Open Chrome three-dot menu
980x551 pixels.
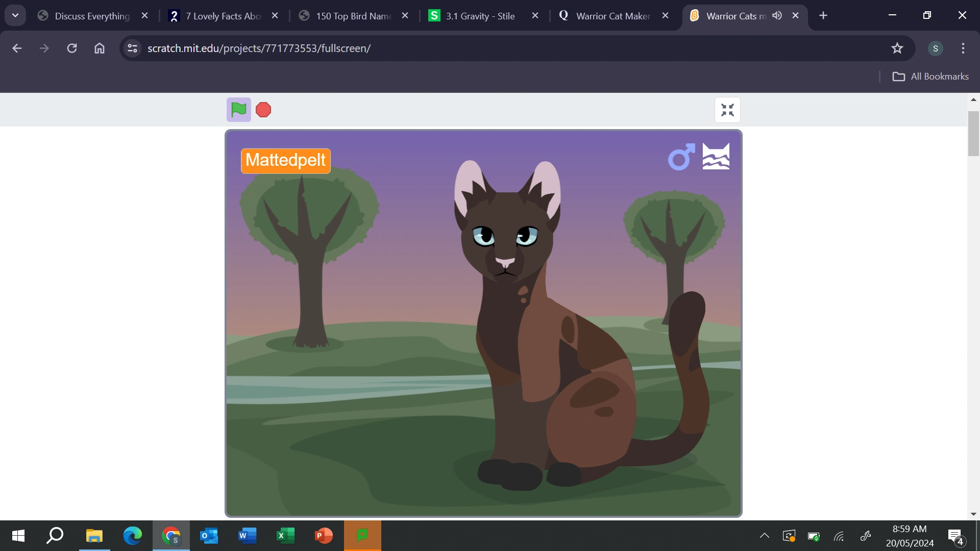click(963, 48)
